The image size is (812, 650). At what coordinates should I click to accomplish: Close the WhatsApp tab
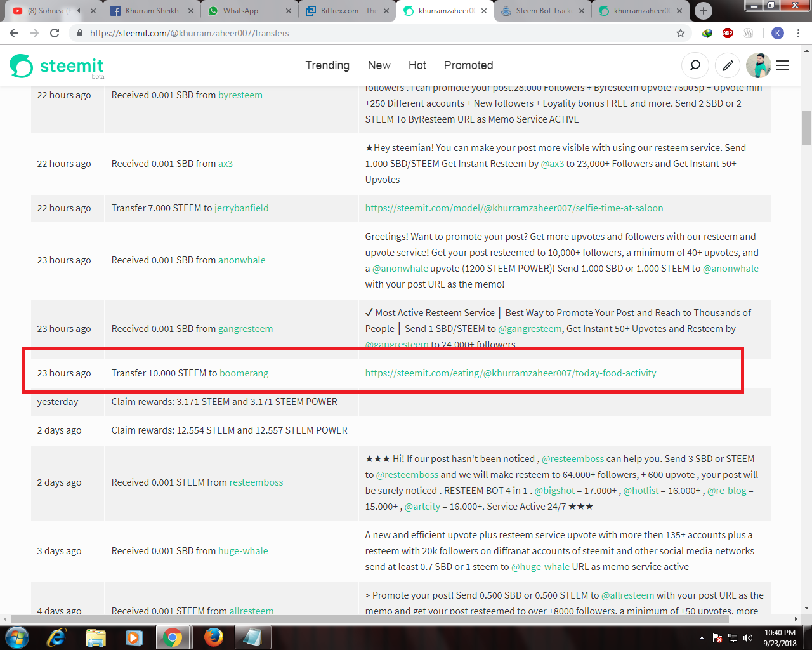pos(289,11)
